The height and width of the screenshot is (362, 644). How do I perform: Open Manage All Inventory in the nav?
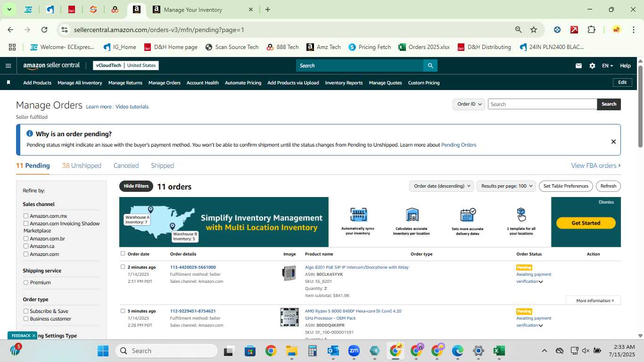click(80, 82)
